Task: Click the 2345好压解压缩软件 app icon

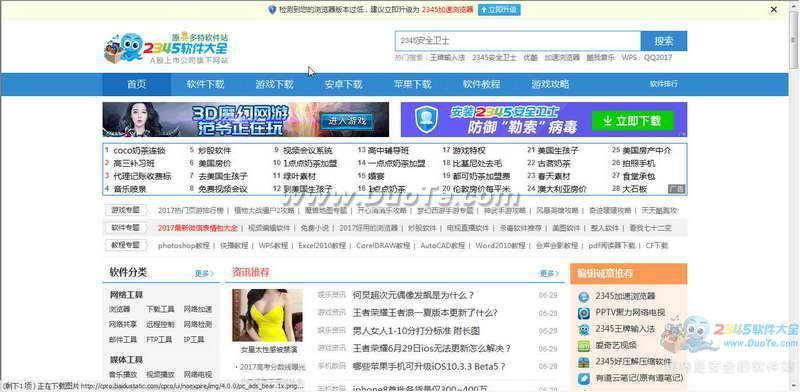Action: point(584,362)
